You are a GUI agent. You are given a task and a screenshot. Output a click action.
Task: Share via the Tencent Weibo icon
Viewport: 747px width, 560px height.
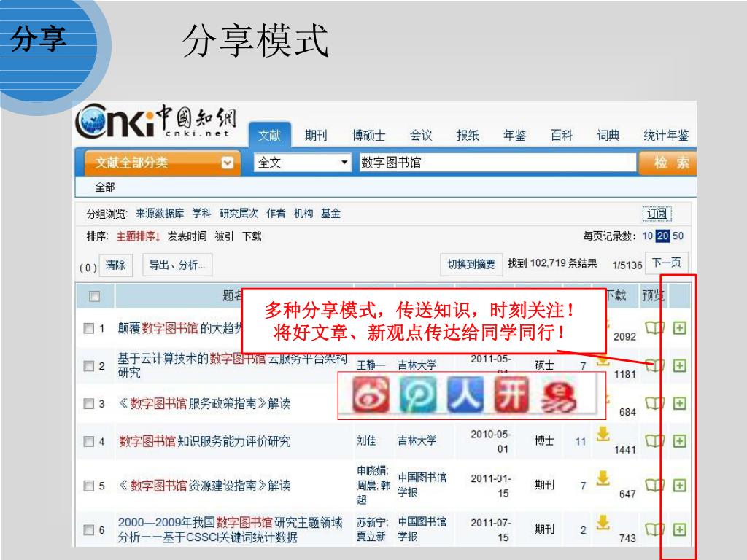pyautogui.click(x=418, y=394)
